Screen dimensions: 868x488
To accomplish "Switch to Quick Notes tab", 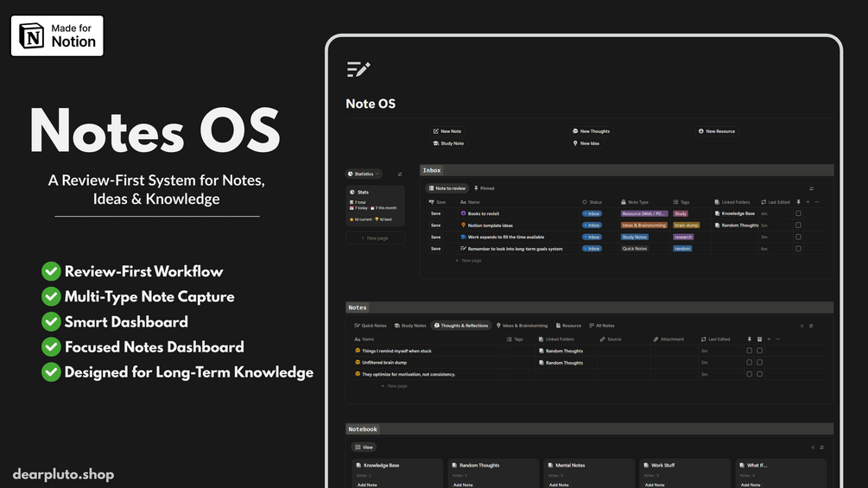I will point(371,326).
